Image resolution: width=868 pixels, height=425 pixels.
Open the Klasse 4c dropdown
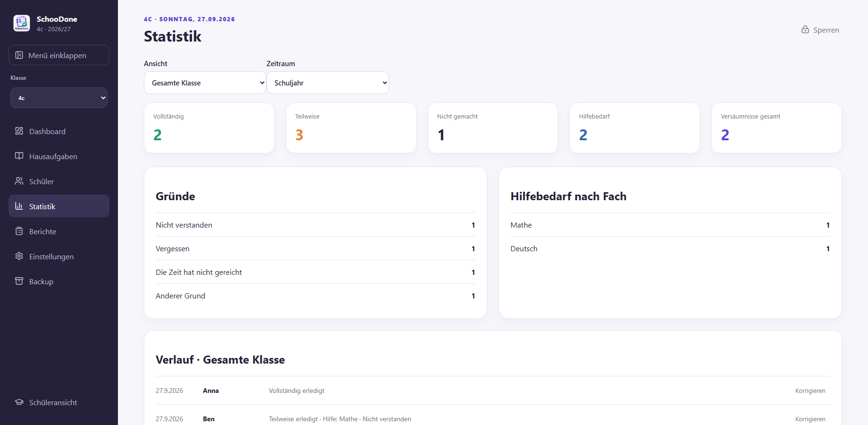point(59,98)
